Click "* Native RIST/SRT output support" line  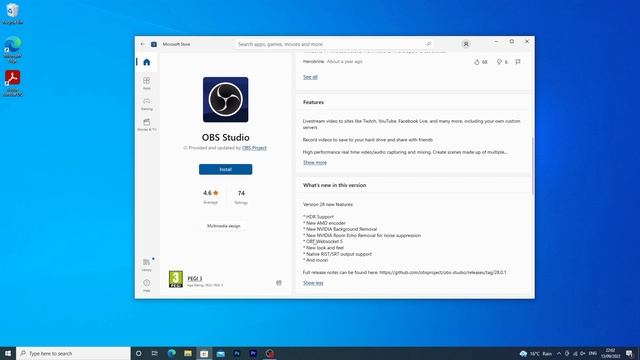click(337, 254)
